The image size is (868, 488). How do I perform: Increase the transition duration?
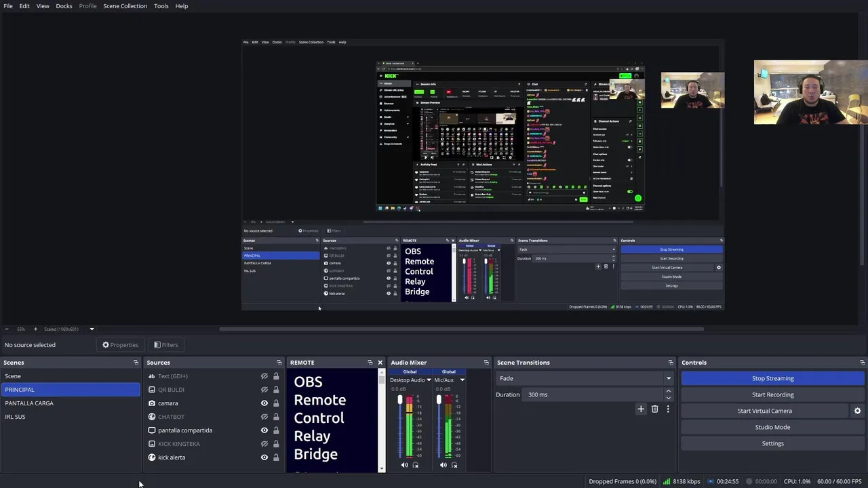click(669, 391)
